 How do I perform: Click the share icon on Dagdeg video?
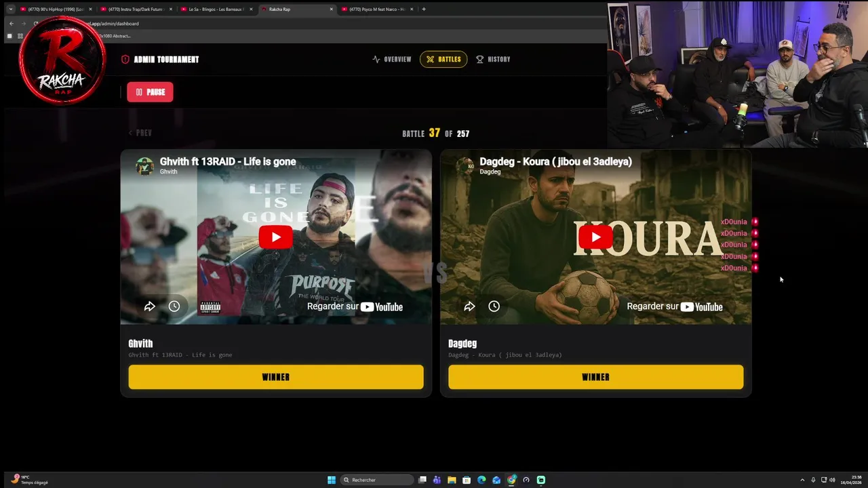click(x=469, y=306)
